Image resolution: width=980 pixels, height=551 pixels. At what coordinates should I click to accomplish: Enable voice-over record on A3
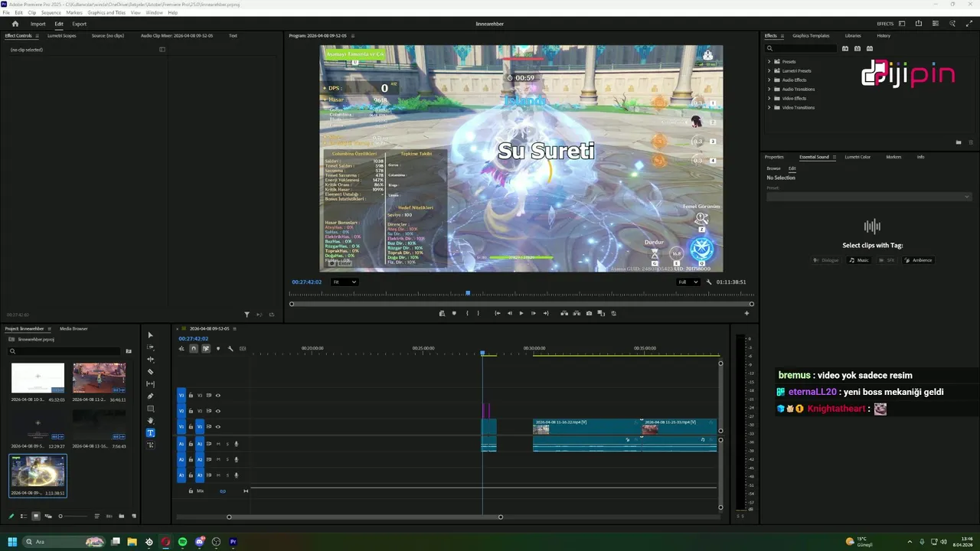(236, 475)
